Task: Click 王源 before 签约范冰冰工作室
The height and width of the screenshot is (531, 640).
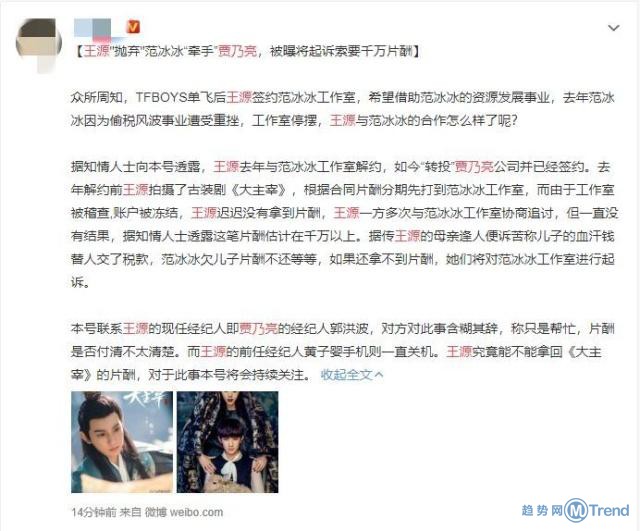Action: click(x=239, y=98)
